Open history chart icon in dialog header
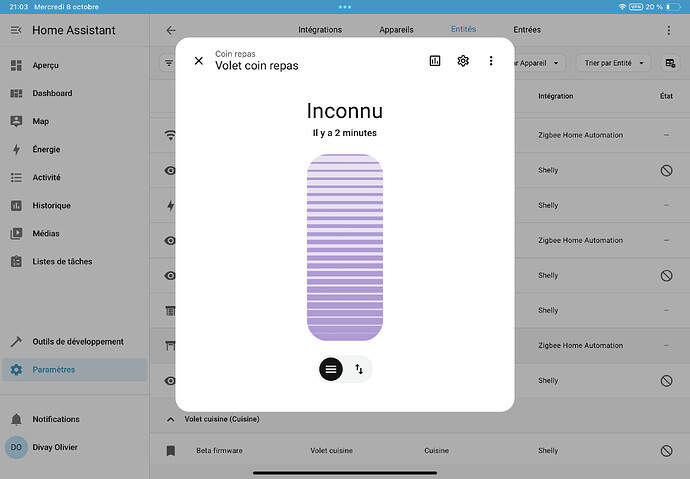Screen dimensions: 690x479 [435, 61]
